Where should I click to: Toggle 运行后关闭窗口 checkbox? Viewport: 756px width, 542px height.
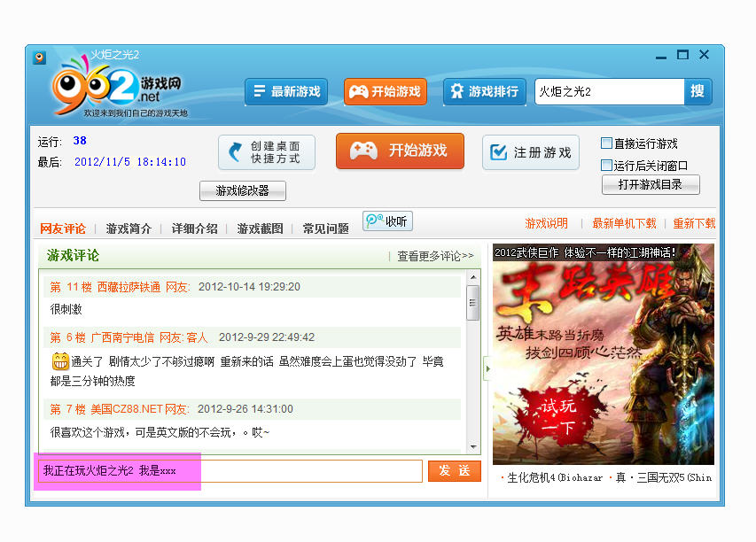point(606,166)
